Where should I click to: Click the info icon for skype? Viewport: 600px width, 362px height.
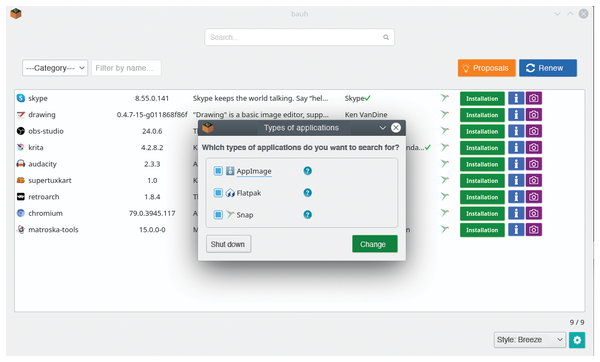516,98
